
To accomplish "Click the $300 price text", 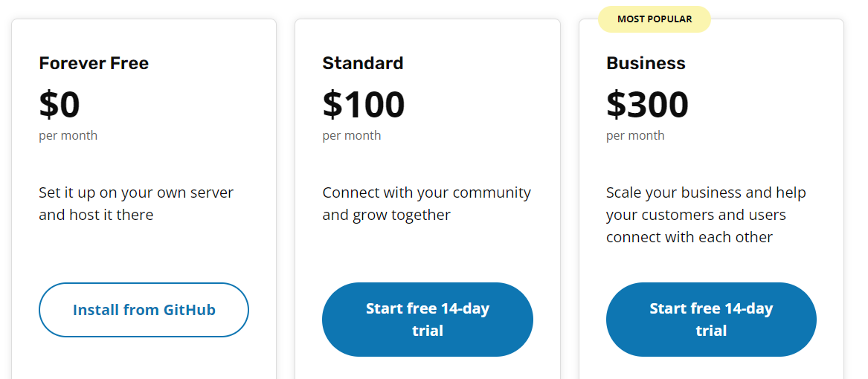I will 647,104.
